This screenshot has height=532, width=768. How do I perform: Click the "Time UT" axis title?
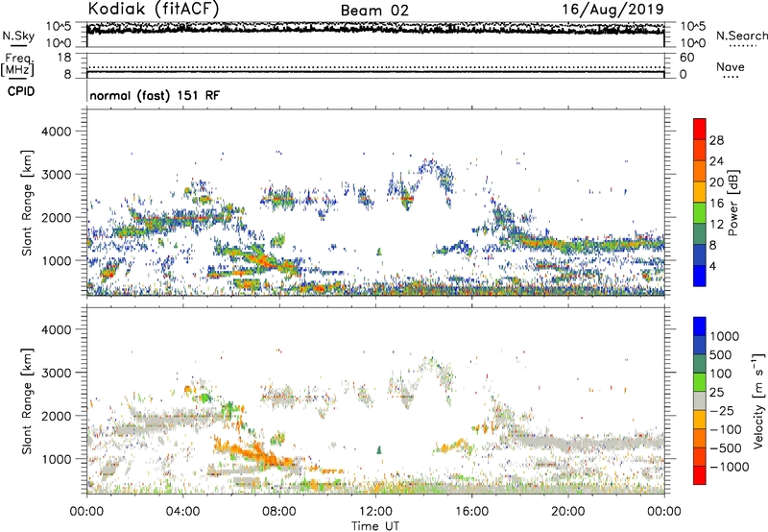(375, 526)
